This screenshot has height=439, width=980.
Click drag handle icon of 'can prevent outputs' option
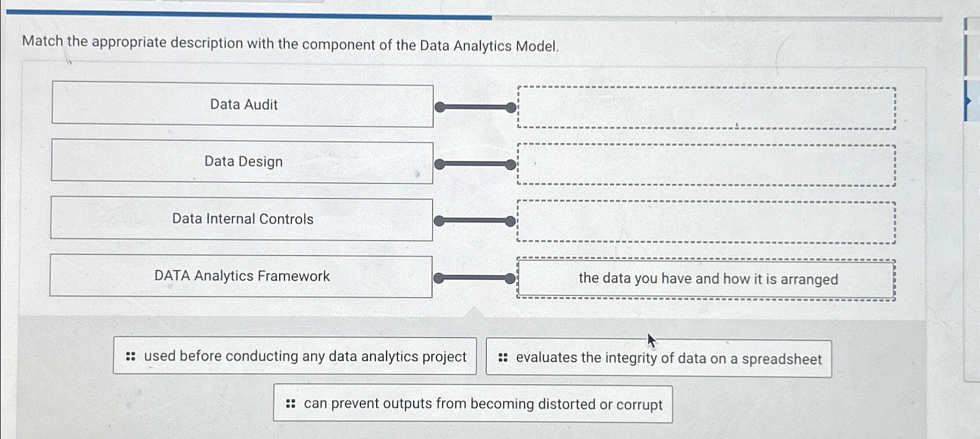(291, 404)
